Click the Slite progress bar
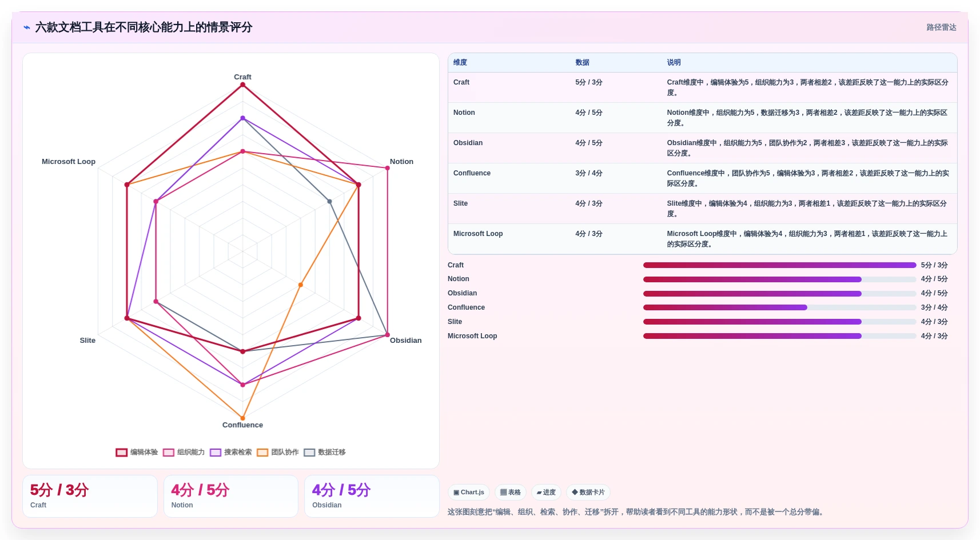Viewport: 980px width, 540px height. 779,322
